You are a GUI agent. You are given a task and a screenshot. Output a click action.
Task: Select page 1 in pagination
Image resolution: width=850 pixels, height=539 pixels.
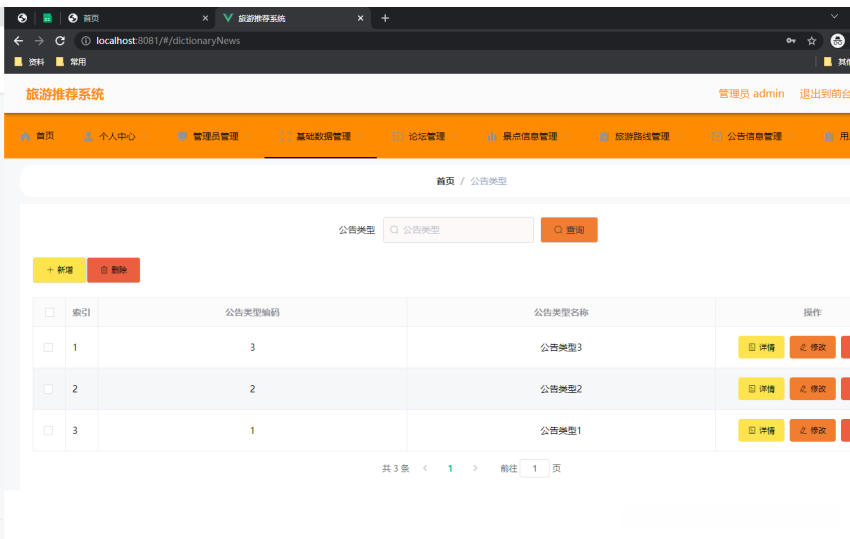pyautogui.click(x=450, y=469)
